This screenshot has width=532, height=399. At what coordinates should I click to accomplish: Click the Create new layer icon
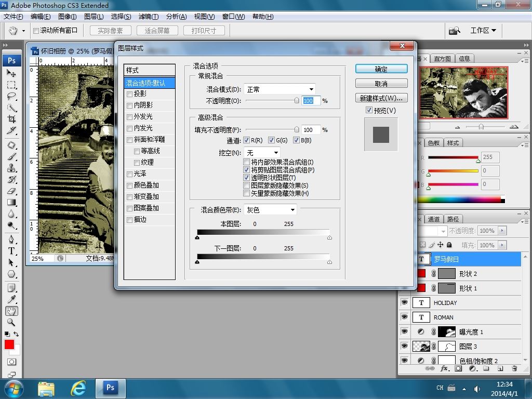(500, 369)
